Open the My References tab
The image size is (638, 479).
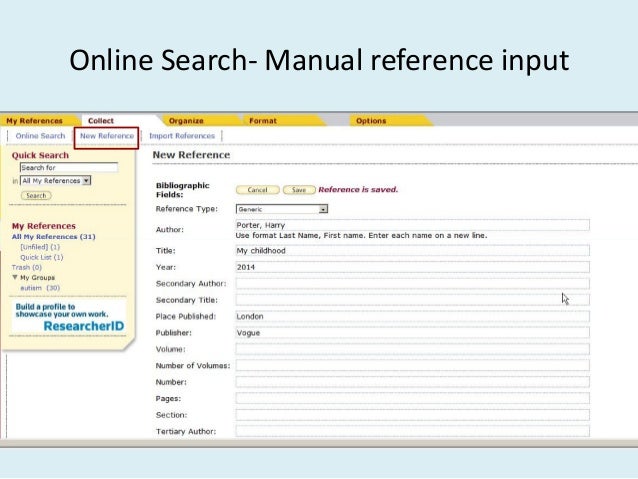tap(34, 121)
